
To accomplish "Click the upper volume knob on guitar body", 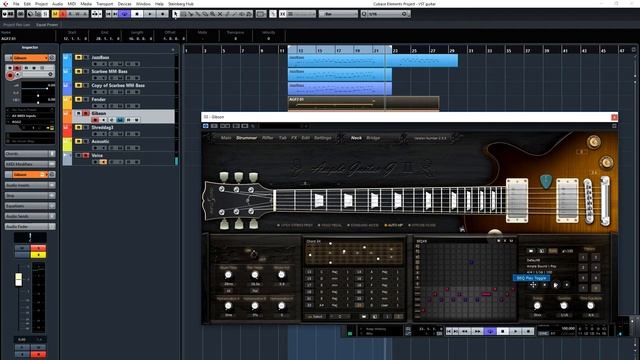I will pyautogui.click(x=594, y=142).
